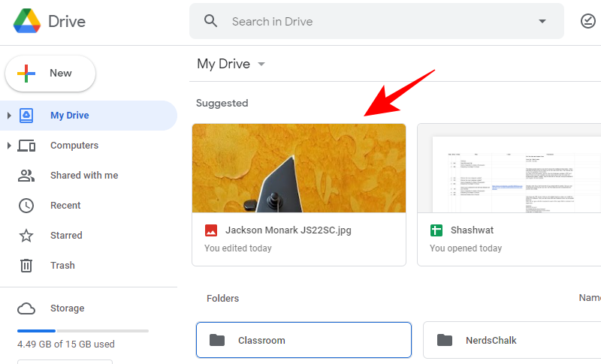Click the Starred star icon
Image resolution: width=601 pixels, height=364 pixels.
pyautogui.click(x=26, y=236)
